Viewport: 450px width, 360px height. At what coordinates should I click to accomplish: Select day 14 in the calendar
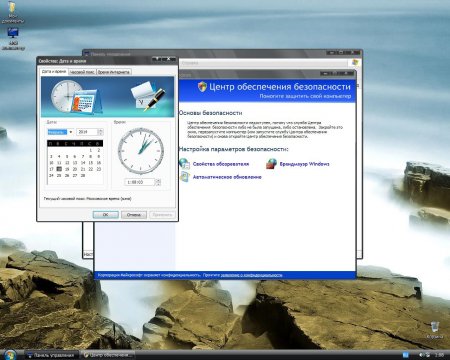click(x=83, y=163)
